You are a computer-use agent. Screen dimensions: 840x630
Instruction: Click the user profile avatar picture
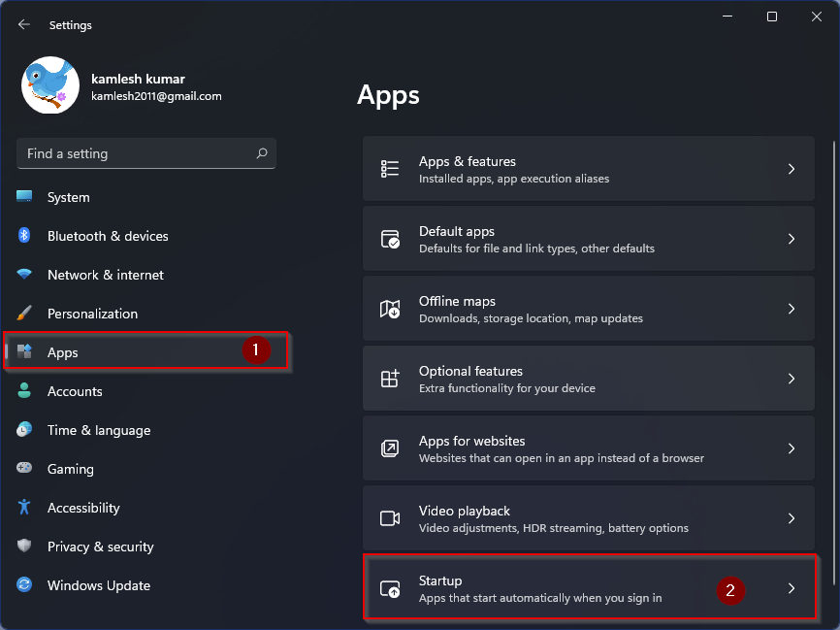tap(50, 85)
